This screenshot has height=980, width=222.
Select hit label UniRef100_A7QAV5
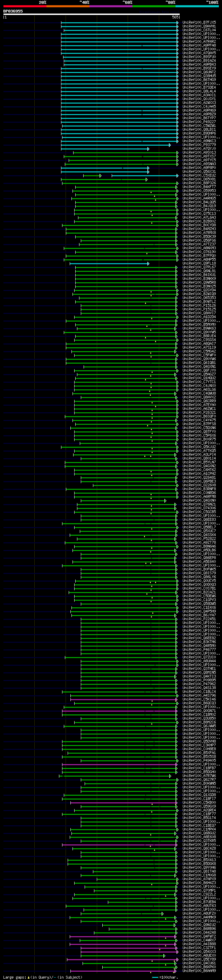click(x=199, y=53)
